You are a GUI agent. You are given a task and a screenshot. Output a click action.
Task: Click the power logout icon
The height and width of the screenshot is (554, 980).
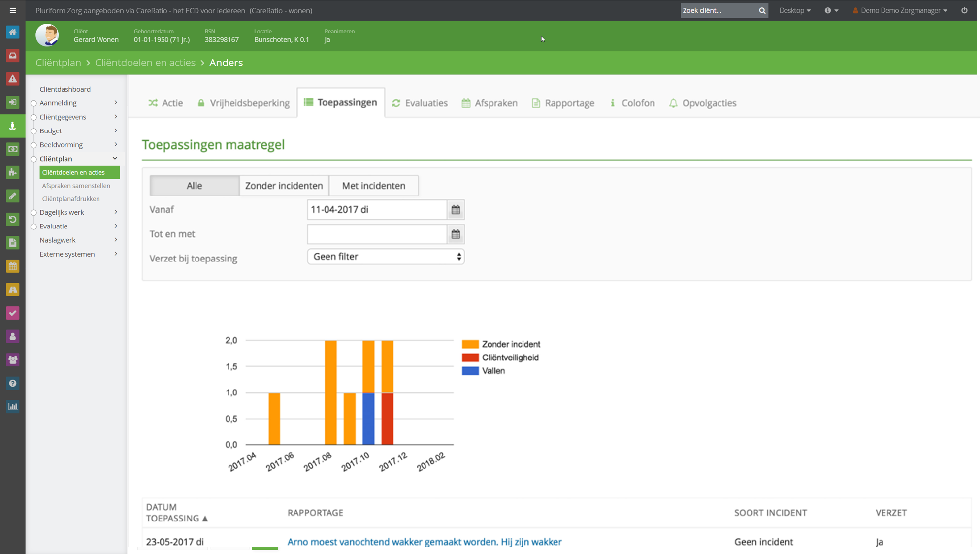pos(964,10)
